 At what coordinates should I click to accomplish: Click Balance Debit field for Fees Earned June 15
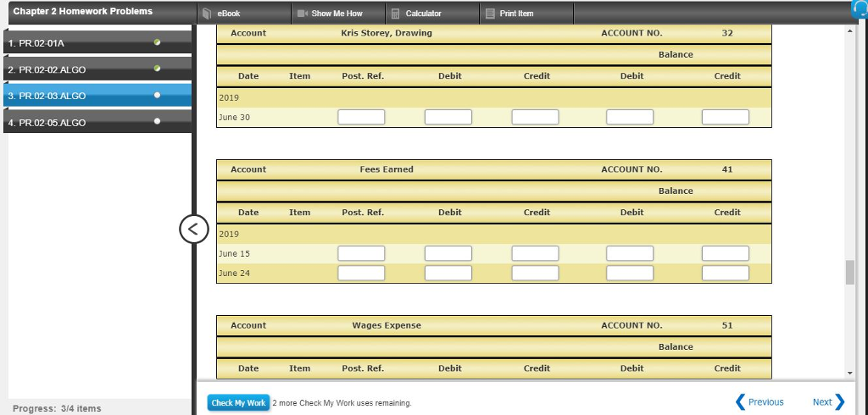click(630, 253)
